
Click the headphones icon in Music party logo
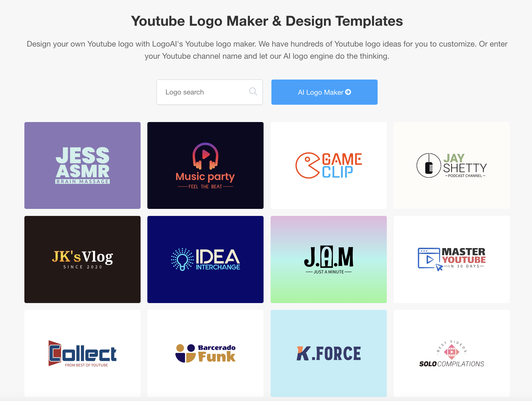click(205, 156)
